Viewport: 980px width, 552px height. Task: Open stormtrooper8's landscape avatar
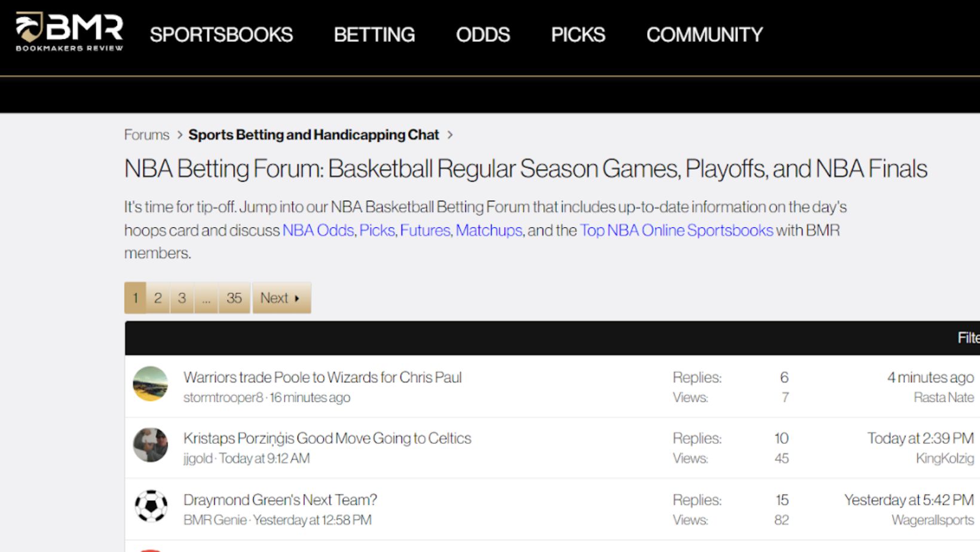click(x=151, y=384)
